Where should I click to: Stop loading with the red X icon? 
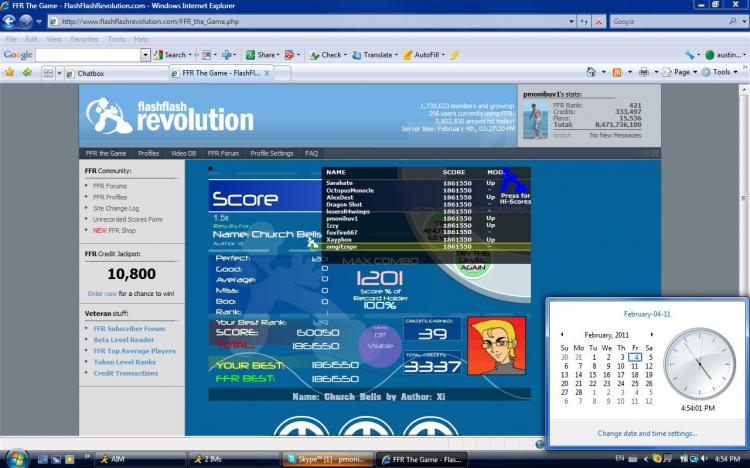598,22
